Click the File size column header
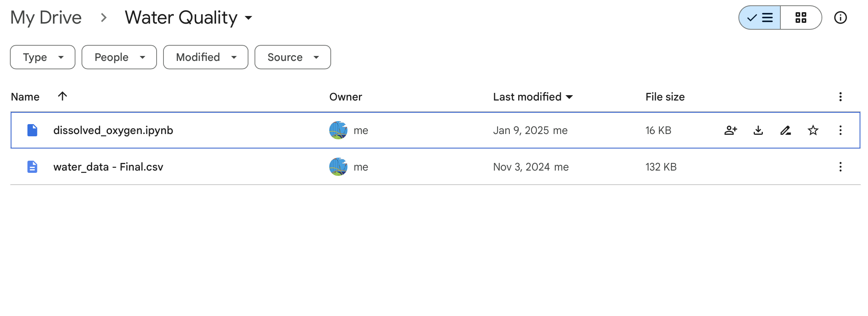868x316 pixels. click(665, 97)
